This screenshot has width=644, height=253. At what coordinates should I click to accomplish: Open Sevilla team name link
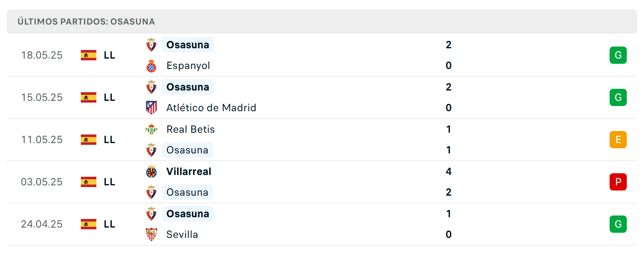(x=182, y=234)
